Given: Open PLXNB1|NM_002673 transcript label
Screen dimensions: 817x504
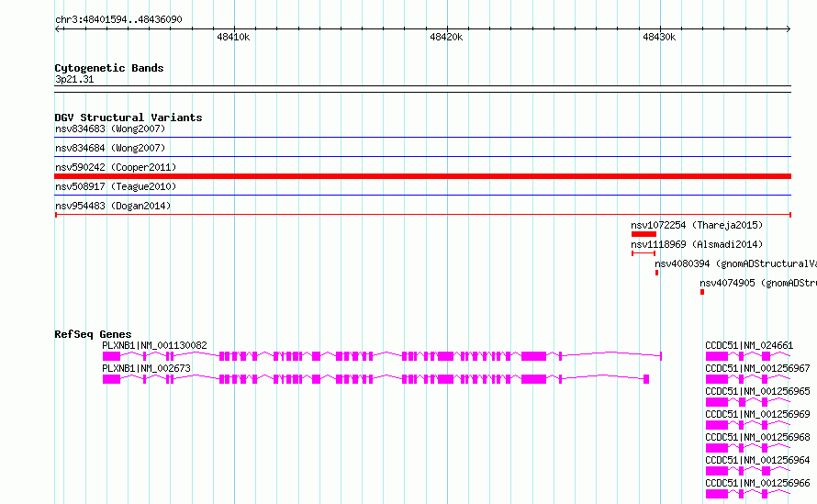Looking at the screenshot, I should [146, 368].
